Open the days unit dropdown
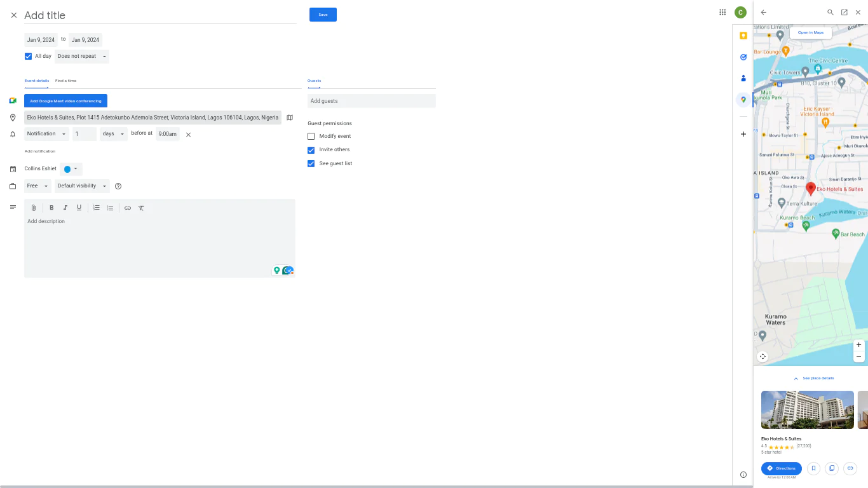 tap(114, 134)
